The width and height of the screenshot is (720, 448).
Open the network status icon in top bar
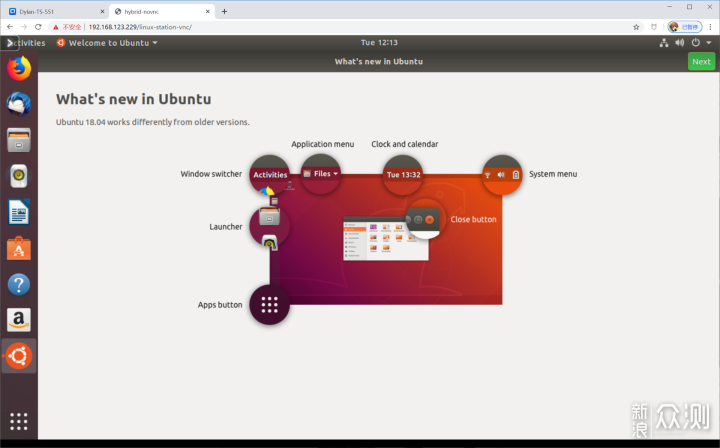coord(664,43)
